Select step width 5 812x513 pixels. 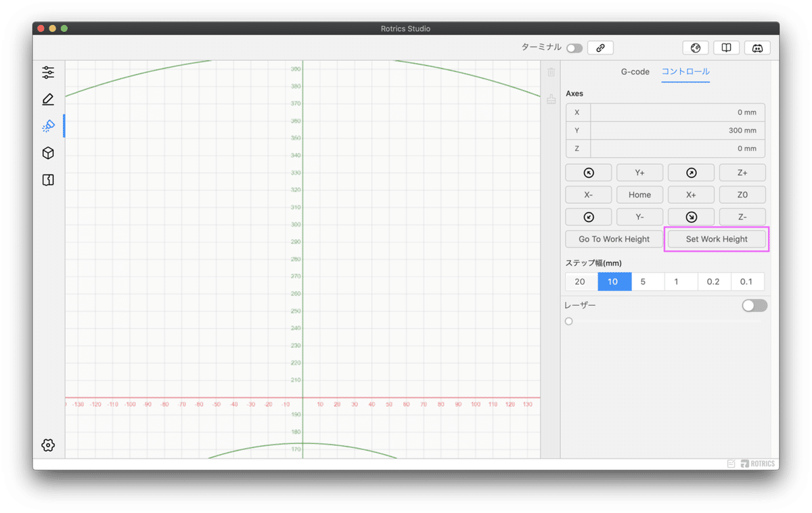648,282
